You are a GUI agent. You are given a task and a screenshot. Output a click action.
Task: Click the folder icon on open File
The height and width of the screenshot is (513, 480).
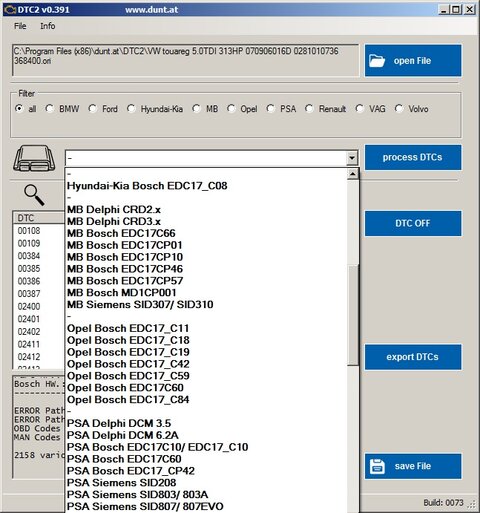click(x=377, y=61)
